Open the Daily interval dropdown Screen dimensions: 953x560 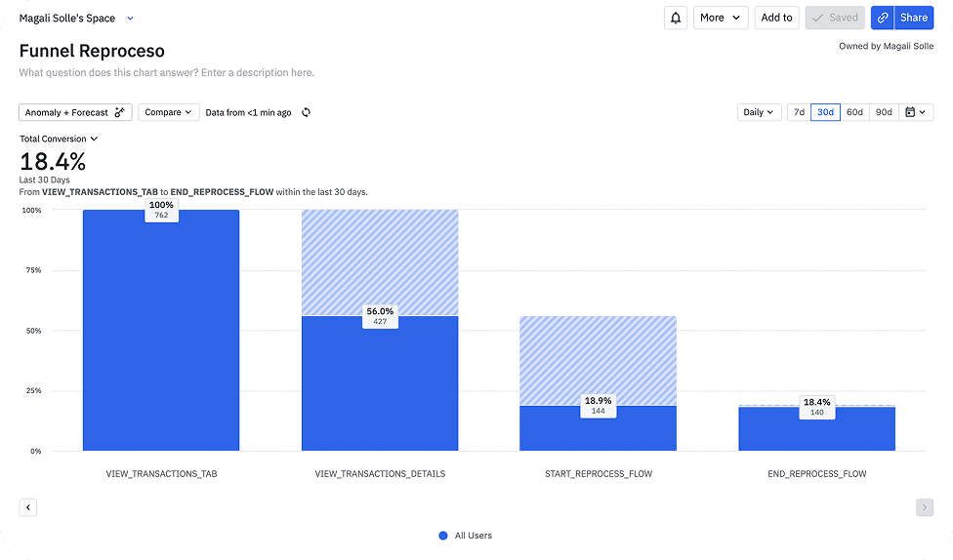pyautogui.click(x=759, y=112)
